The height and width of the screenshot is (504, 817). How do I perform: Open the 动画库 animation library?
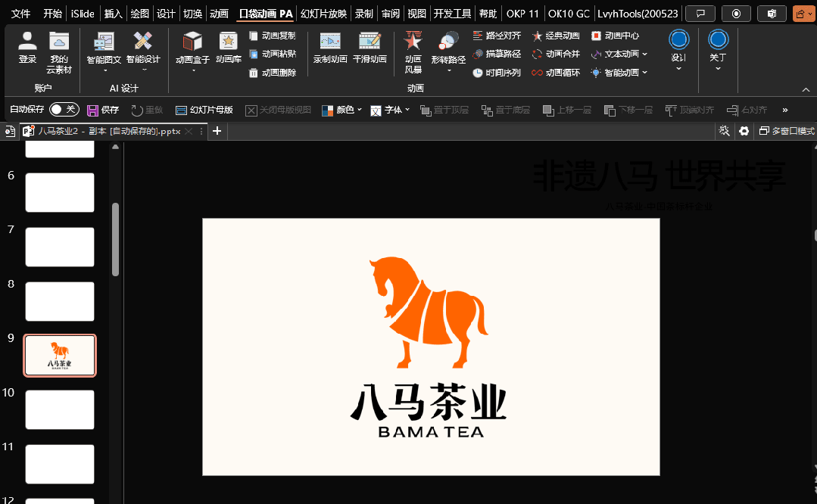(228, 47)
